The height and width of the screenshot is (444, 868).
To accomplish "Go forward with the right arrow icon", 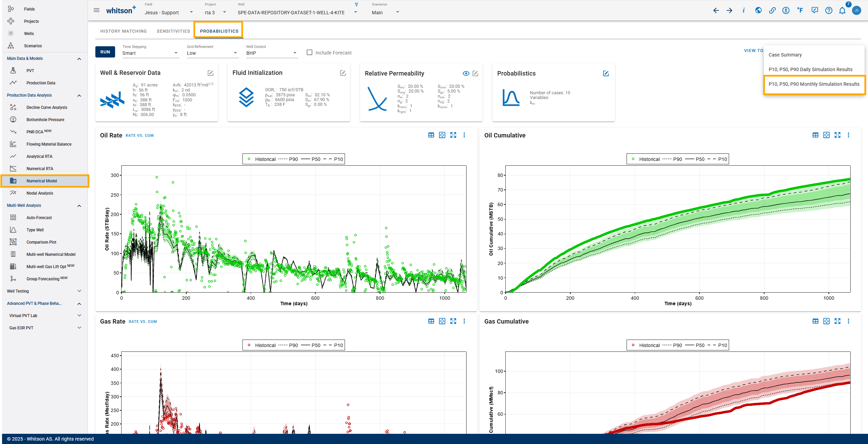I will pos(729,11).
